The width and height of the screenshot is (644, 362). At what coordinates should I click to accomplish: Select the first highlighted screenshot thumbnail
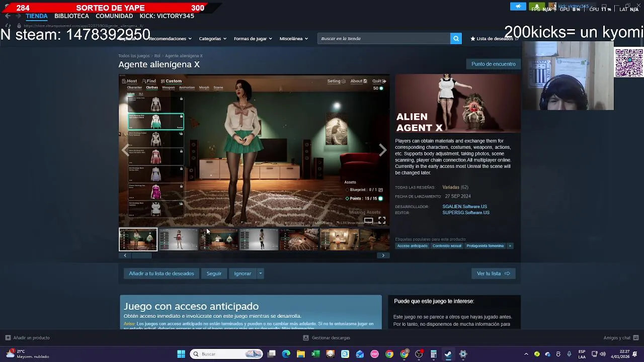click(x=138, y=239)
